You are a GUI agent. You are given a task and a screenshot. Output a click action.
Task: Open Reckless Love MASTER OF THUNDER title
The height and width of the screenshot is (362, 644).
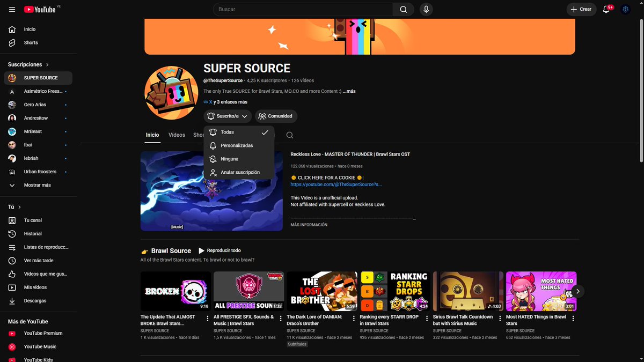(x=350, y=154)
